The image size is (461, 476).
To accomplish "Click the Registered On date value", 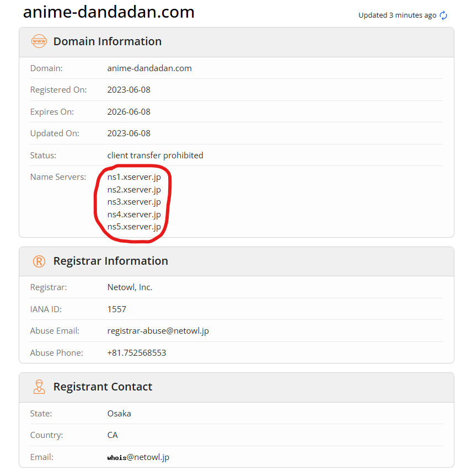I will pos(128,90).
